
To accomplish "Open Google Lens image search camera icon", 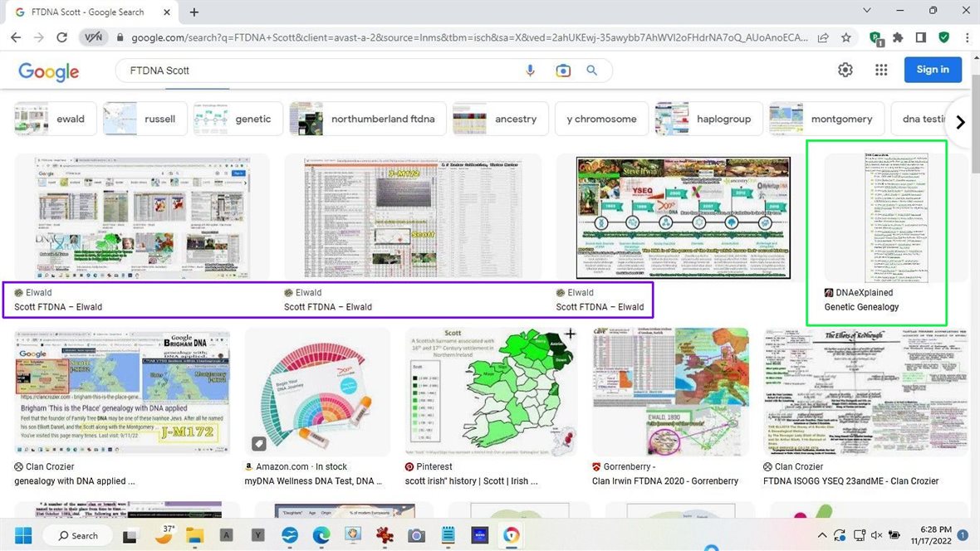I will (x=563, y=71).
